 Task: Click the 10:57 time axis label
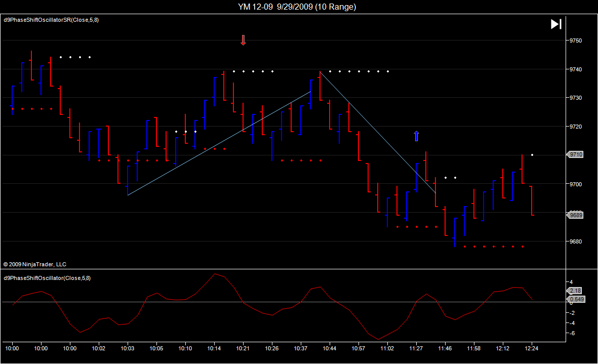click(358, 348)
